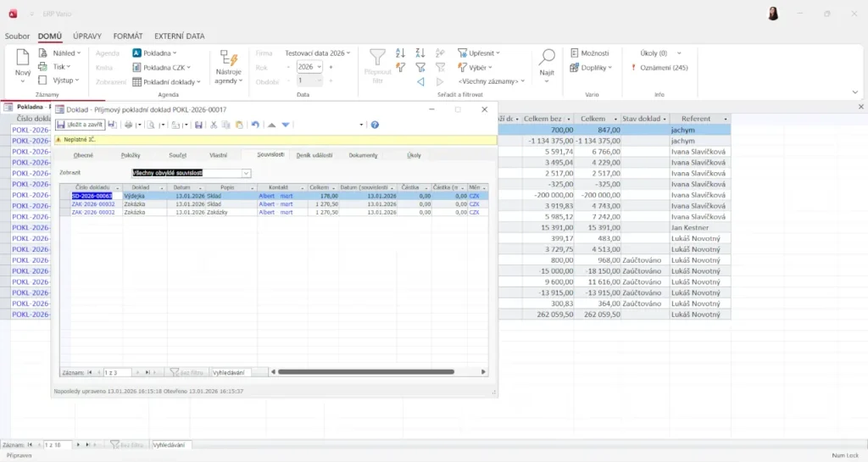The height and width of the screenshot is (462, 868).
Task: Open the Zobrazit combo box in dialog
Action: click(246, 173)
